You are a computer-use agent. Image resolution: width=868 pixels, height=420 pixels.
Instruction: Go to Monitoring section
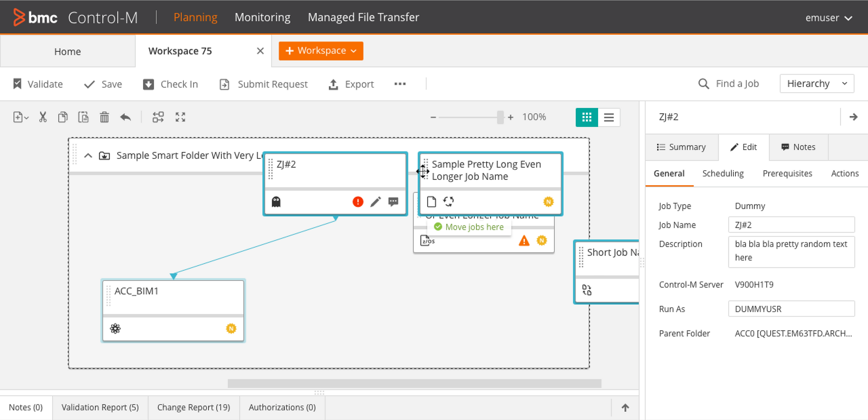(262, 17)
